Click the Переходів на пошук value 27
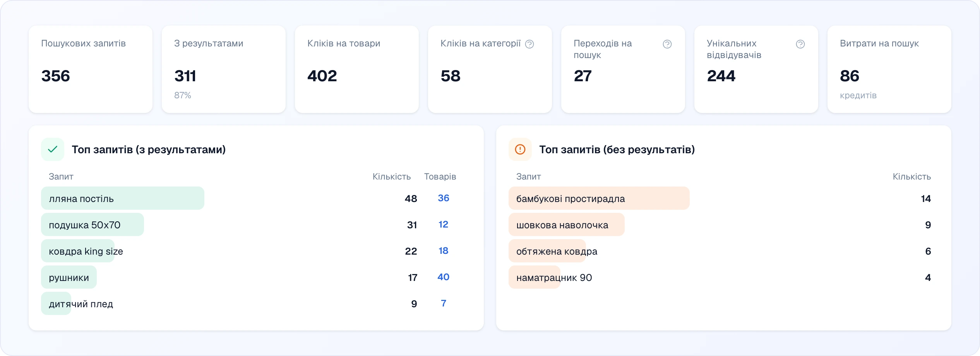Screen dimensions: 980x356 (583, 76)
